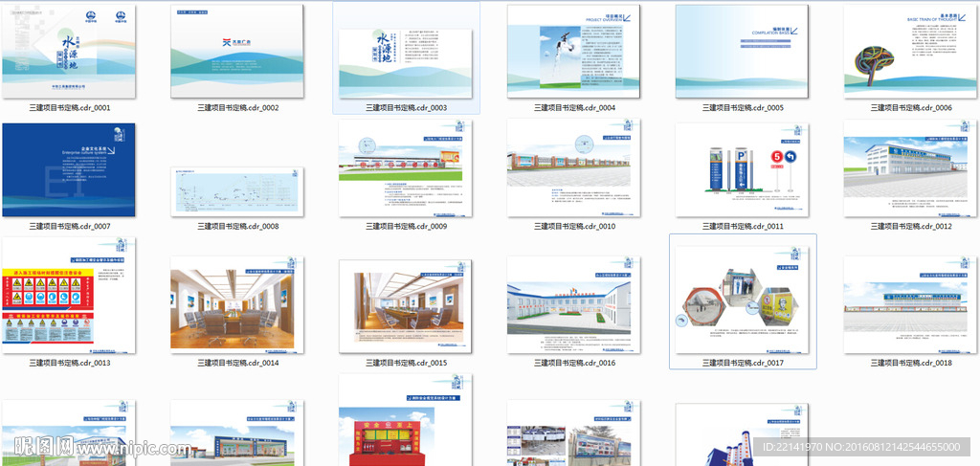Select thumbnail of 三建项目书定稿.cdr_0009
Screen dimensions: 980x466
[405, 168]
